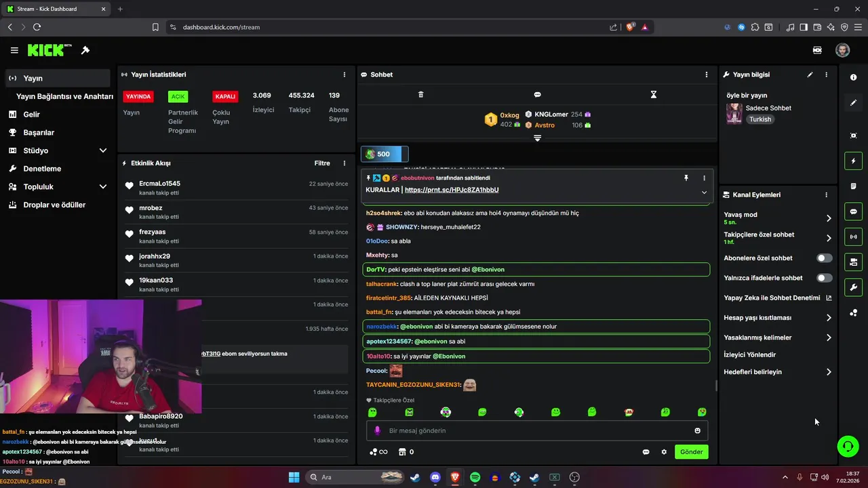
Task: Toggle Abonelere özel sohbet switch
Action: point(825,258)
